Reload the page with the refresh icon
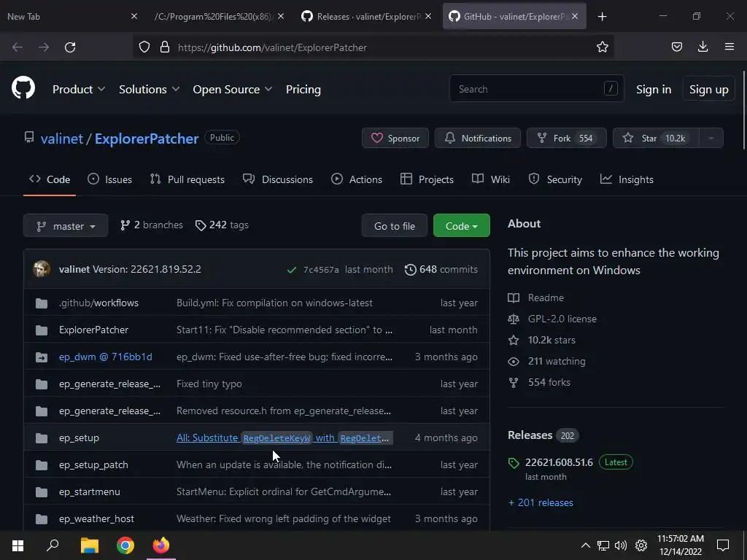 click(70, 47)
